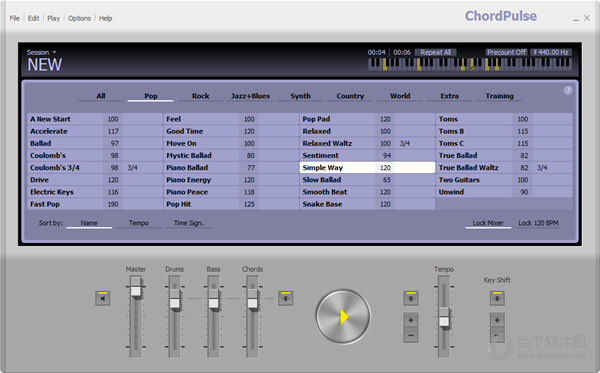Lower key shift with minus button
This screenshot has width=600, height=373.
497,335
